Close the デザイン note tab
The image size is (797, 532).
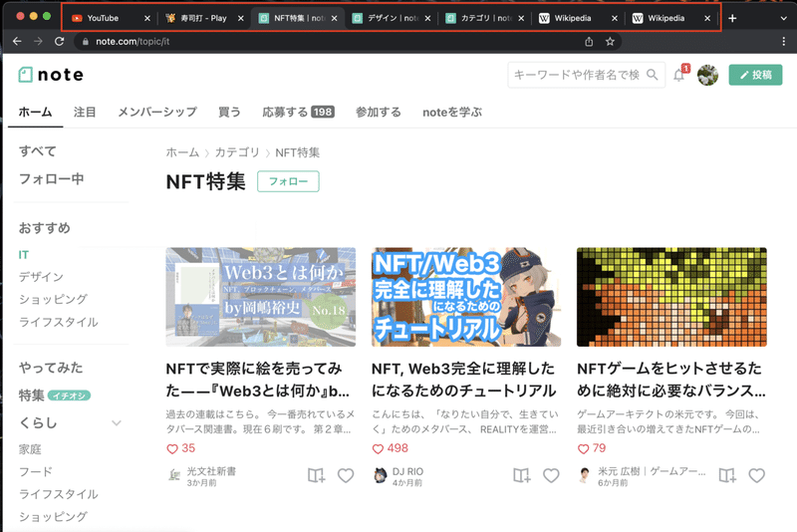pos(427,18)
